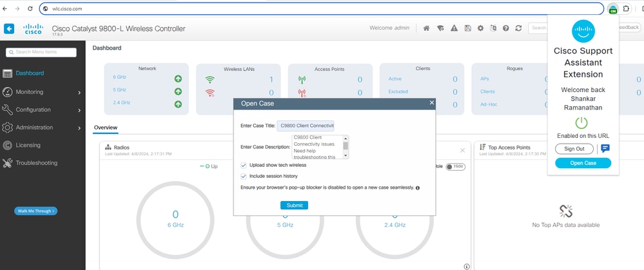Click the Feedback button

(x=629, y=28)
